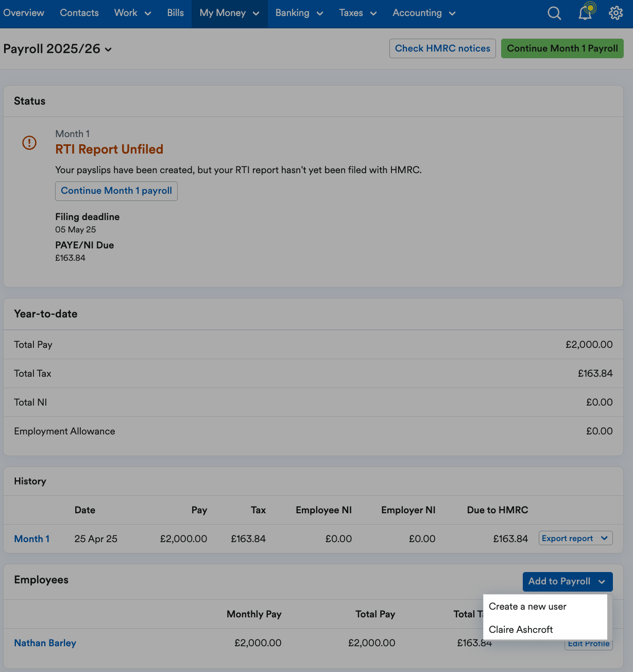The image size is (633, 672).
Task: Open the Add to Payroll dropdown
Action: tap(568, 581)
